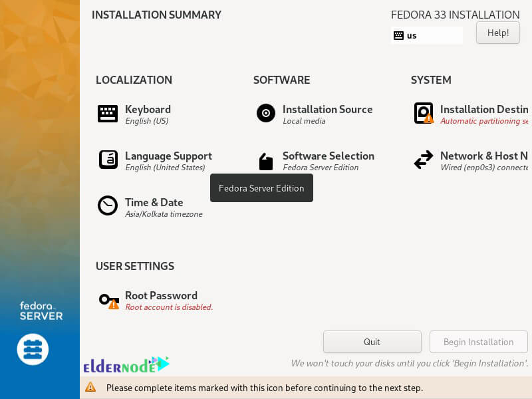Click the Software Selection package icon
The image size is (532, 399).
tap(265, 162)
